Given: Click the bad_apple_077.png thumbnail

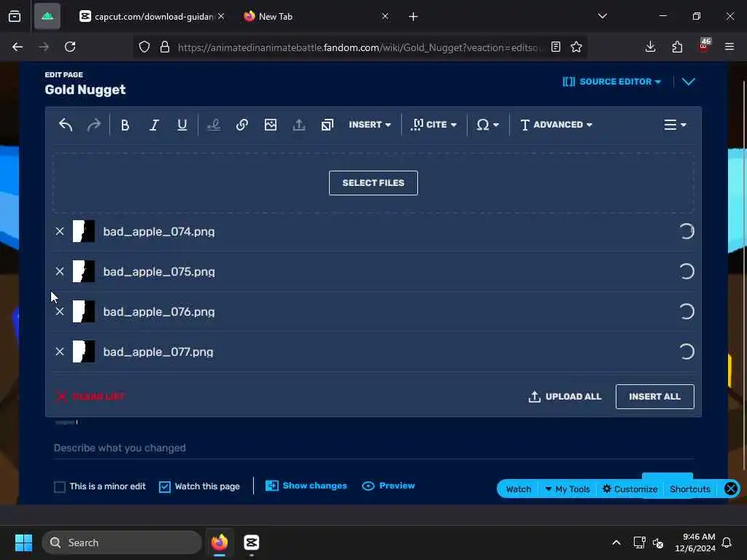Looking at the screenshot, I should tap(84, 351).
